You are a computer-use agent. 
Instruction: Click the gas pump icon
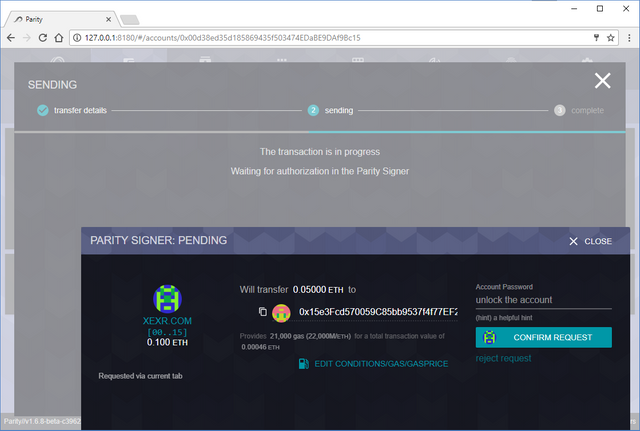click(x=304, y=364)
